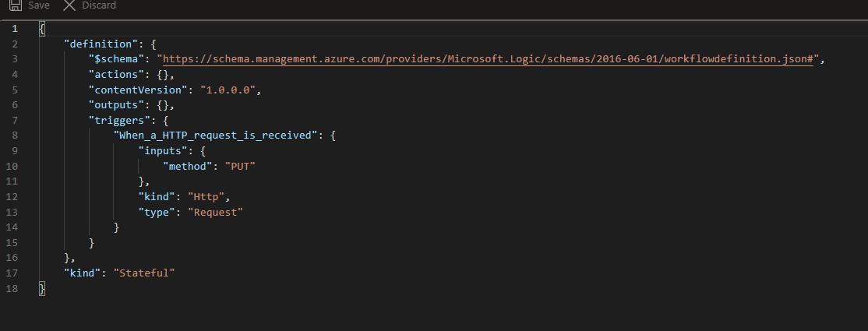
Task: Click line number 18 in gutter
Action: point(12,288)
